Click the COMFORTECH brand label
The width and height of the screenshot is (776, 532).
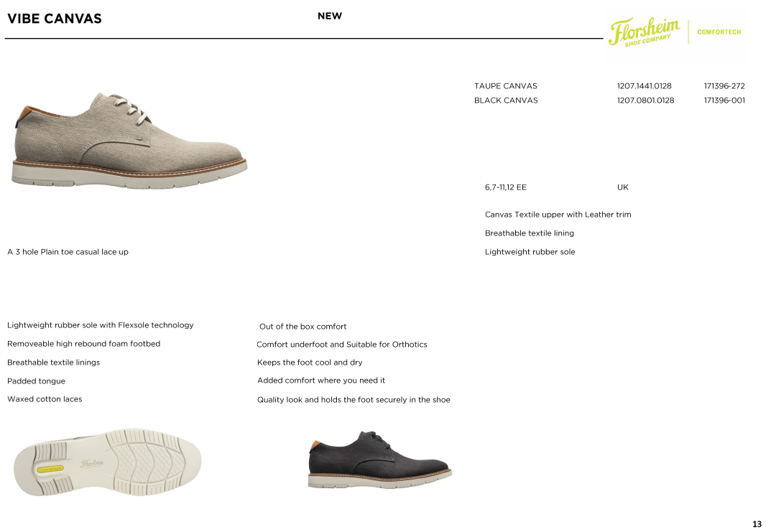(719, 32)
